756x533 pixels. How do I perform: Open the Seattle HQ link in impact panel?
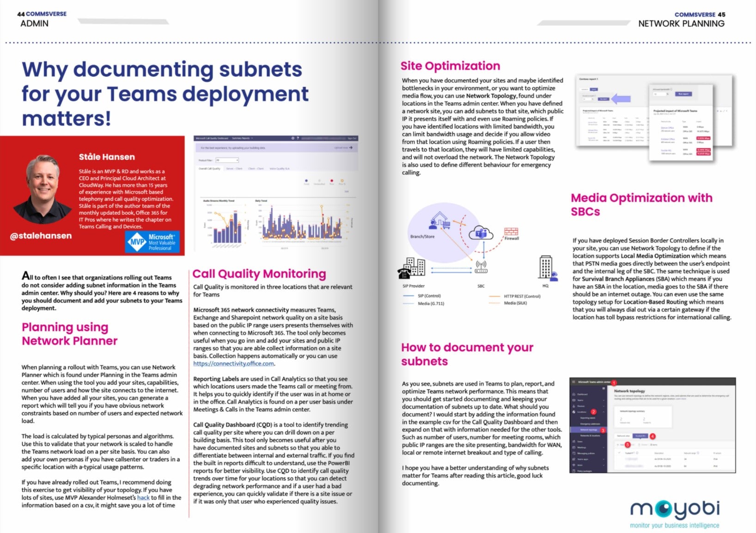[666, 151]
